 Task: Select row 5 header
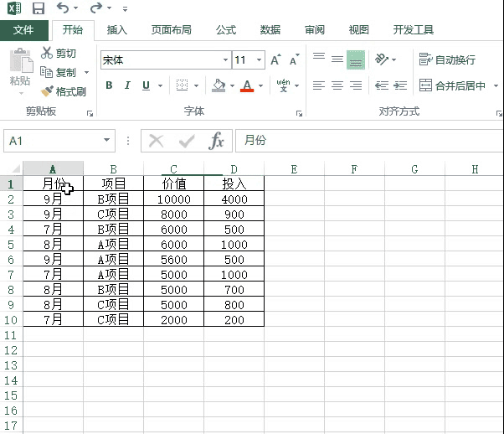[x=11, y=245]
